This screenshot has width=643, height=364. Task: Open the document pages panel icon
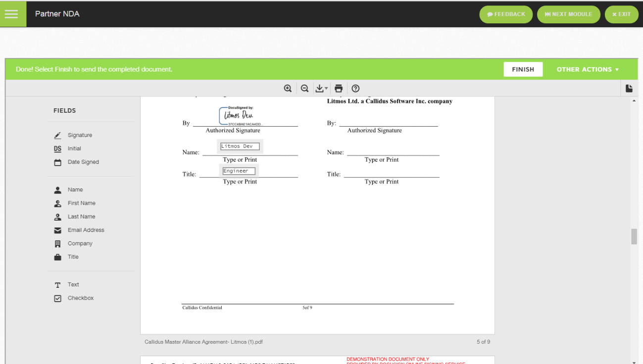click(629, 89)
